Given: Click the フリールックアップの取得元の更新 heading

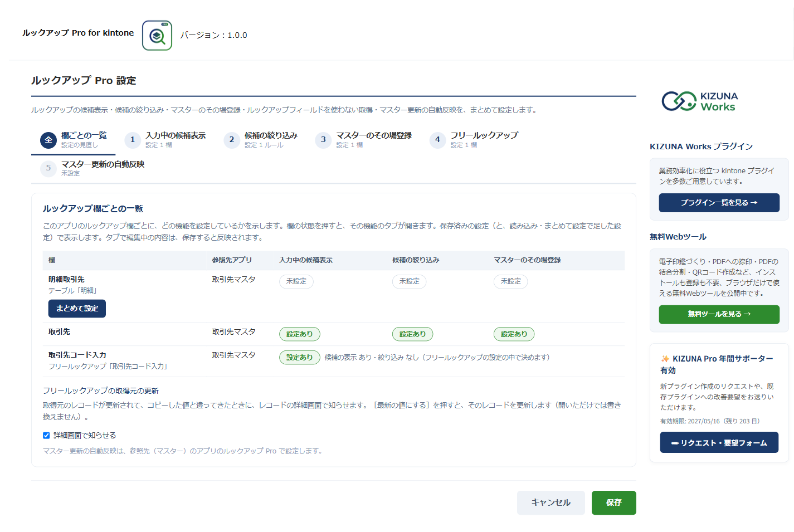Looking at the screenshot, I should click(101, 391).
